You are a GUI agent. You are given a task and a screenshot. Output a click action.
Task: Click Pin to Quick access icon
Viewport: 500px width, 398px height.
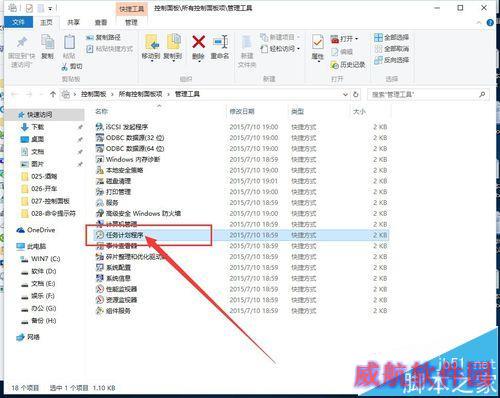22,42
